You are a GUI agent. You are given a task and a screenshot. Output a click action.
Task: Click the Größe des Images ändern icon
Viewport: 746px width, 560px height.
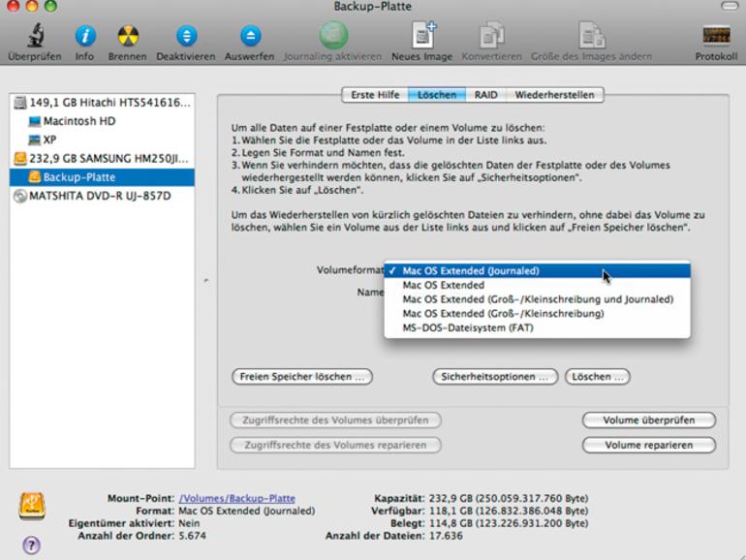[x=591, y=35]
